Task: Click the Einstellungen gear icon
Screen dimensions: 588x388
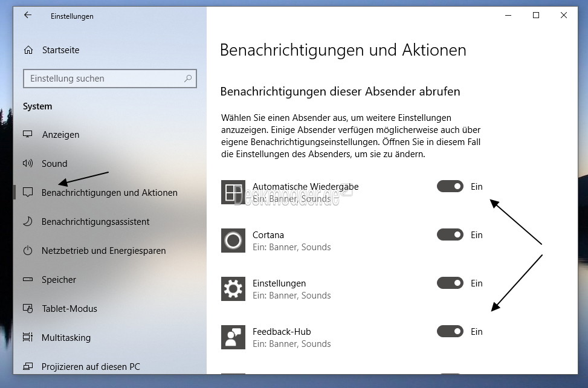Action: [233, 289]
